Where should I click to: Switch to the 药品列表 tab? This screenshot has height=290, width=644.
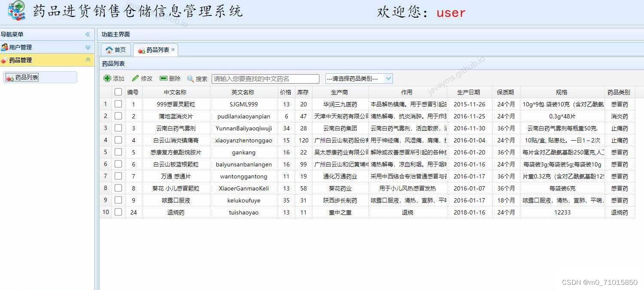155,50
